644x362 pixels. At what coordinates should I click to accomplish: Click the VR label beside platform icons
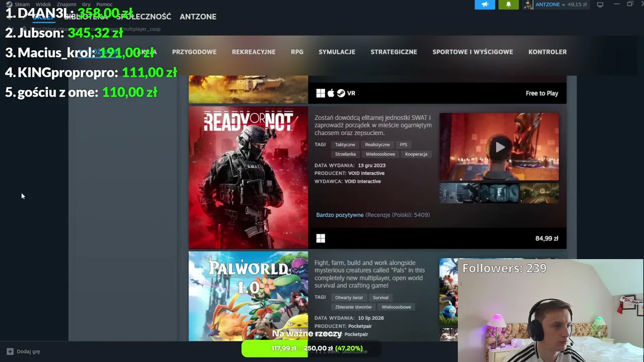(351, 93)
